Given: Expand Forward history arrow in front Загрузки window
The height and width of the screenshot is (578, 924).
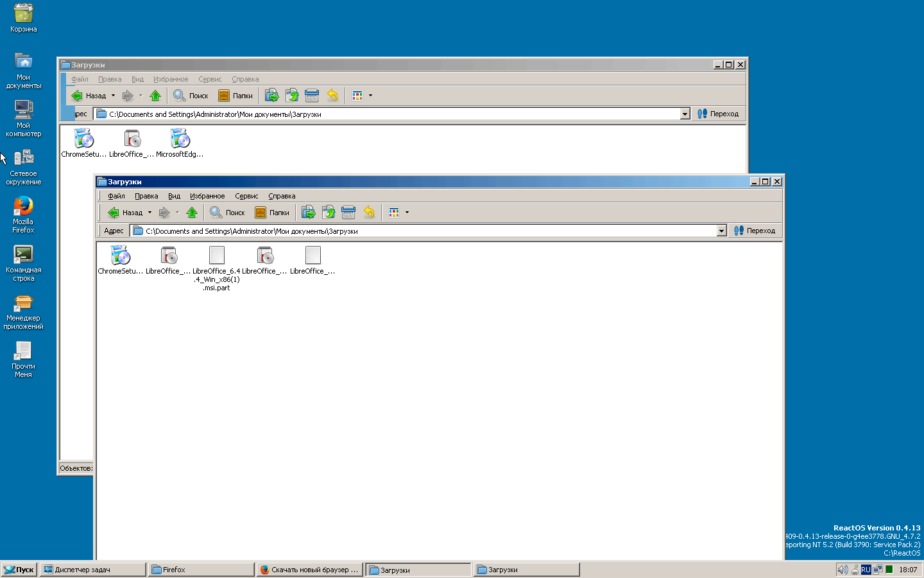Looking at the screenshot, I should (177, 213).
